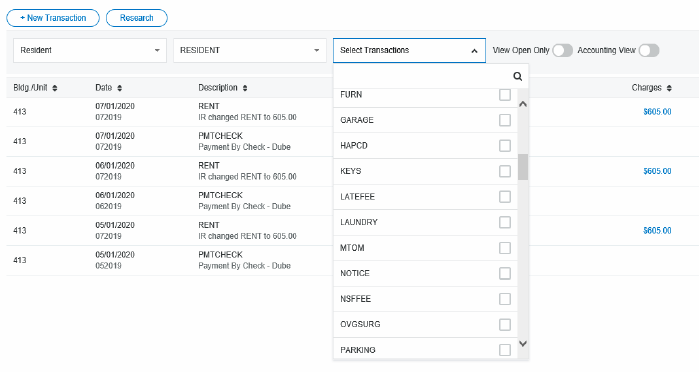Click the New Transaction button

pyautogui.click(x=53, y=18)
